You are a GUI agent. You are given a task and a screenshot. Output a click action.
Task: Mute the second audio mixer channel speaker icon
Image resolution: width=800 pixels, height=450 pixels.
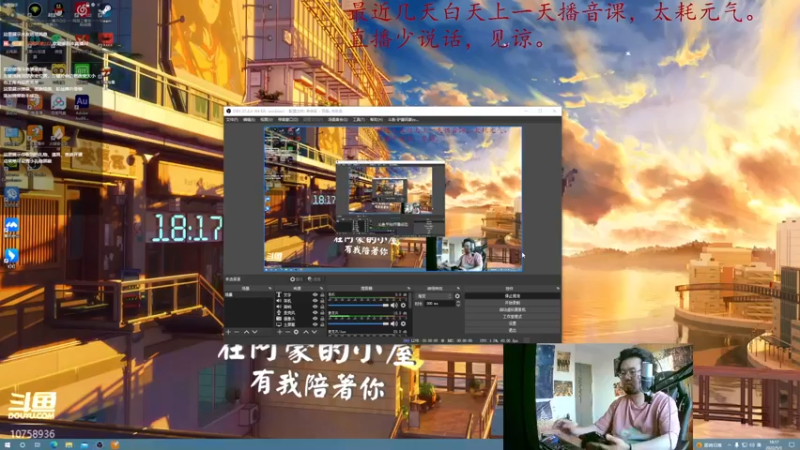(x=394, y=323)
